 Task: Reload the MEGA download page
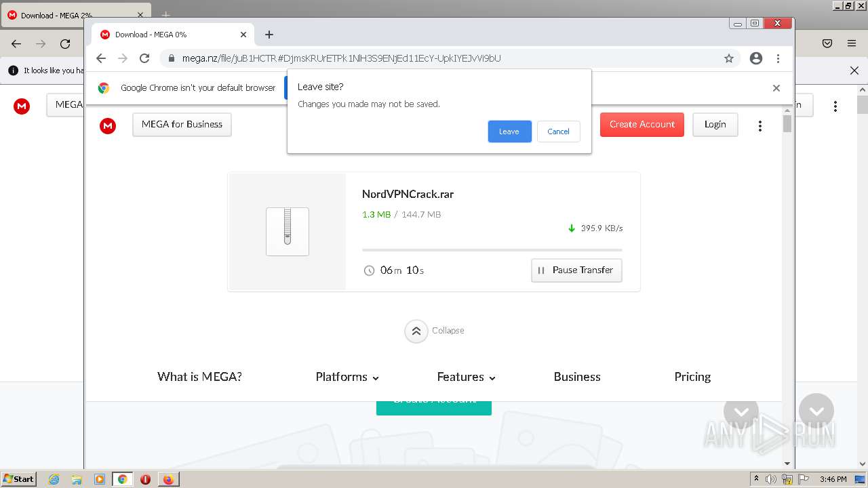(144, 58)
